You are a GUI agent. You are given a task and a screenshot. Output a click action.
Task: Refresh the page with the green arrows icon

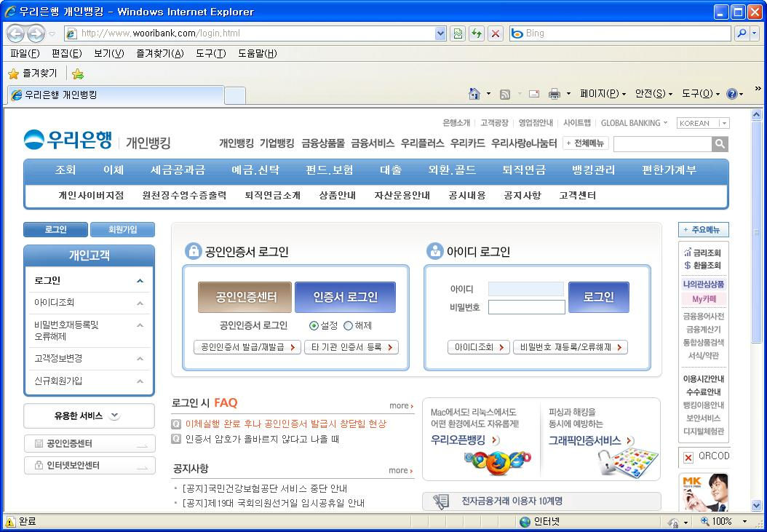pos(476,33)
